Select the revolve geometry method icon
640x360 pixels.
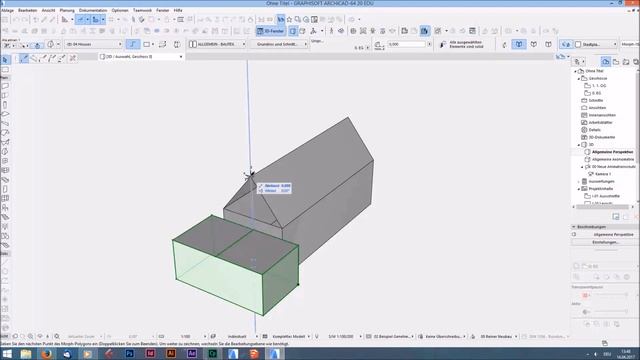[177, 44]
